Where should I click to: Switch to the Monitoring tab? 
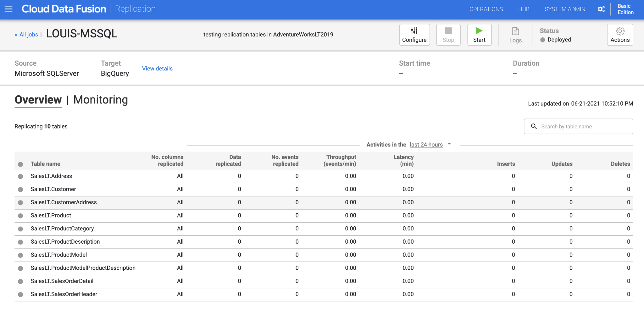101,100
